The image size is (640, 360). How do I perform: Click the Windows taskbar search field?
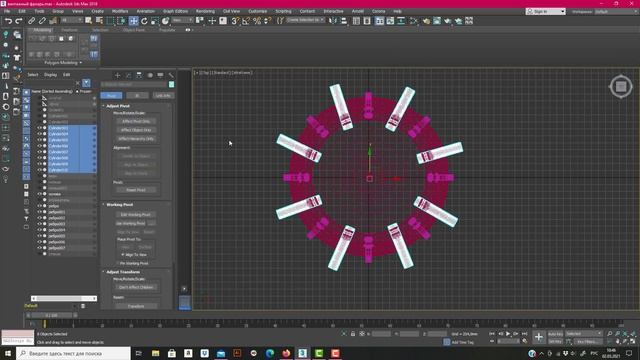pos(73,353)
